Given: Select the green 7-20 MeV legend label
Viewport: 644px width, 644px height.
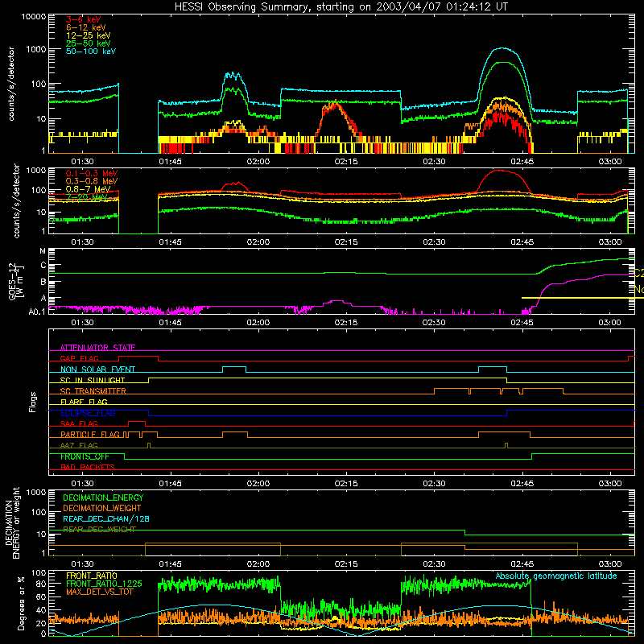Looking at the screenshot, I should pyautogui.click(x=87, y=197).
